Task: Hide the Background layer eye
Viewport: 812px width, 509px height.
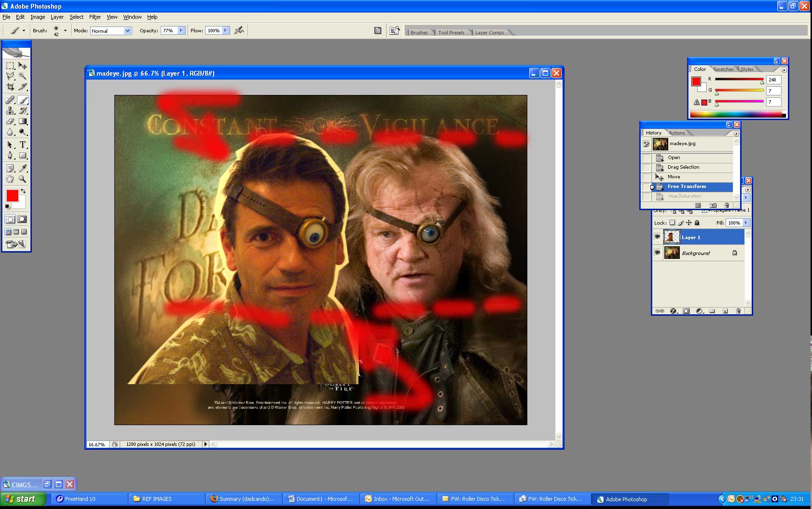Action: point(657,253)
